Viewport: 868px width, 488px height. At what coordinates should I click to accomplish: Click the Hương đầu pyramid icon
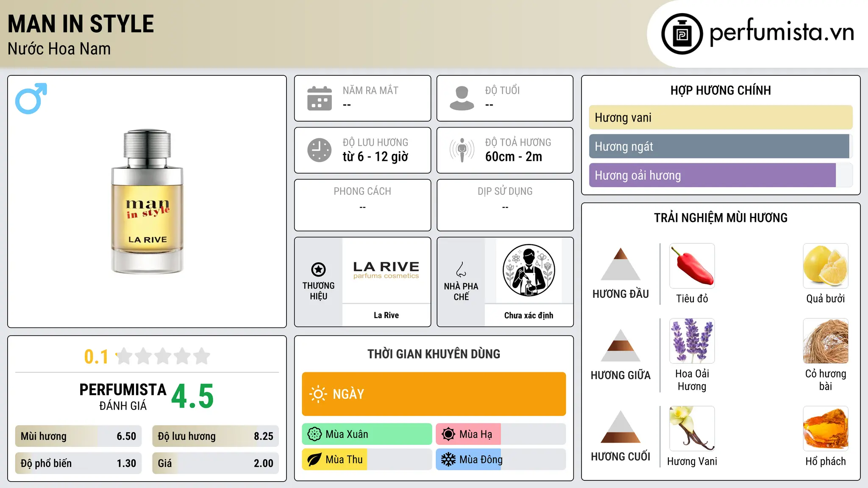(620, 264)
